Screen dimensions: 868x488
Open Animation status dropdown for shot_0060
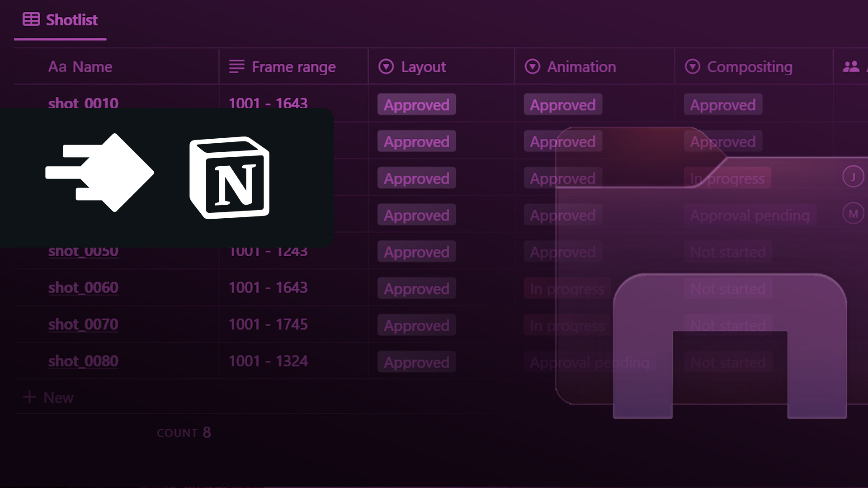[567, 289]
